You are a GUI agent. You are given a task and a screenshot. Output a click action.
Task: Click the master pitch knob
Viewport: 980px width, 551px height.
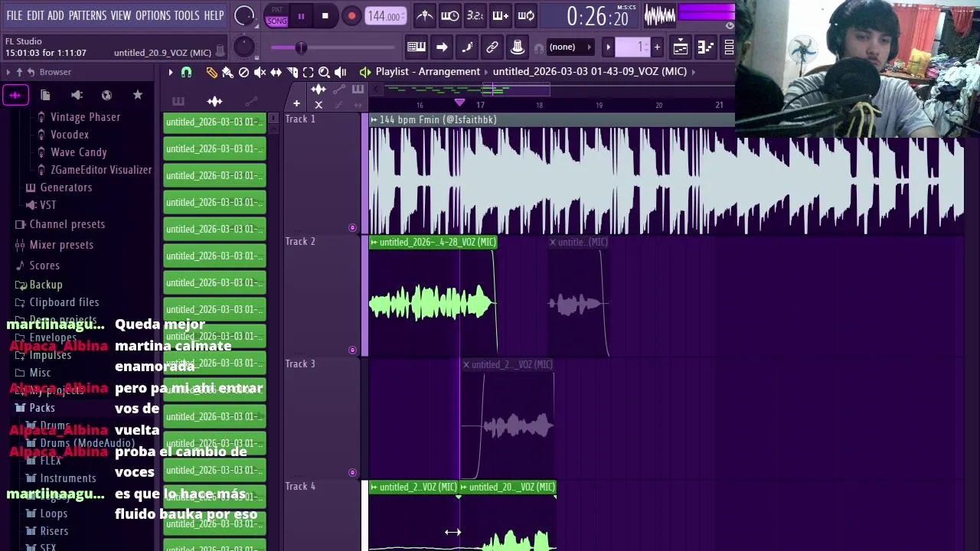coord(244,47)
